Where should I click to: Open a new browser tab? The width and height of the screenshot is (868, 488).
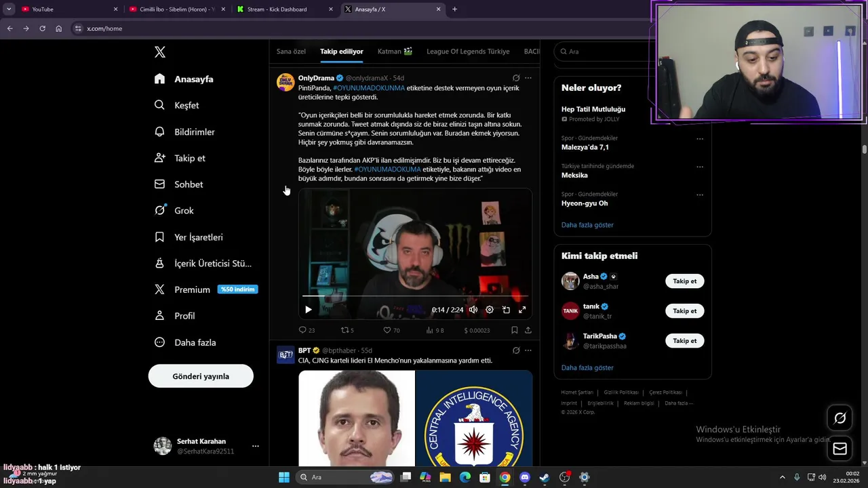pyautogui.click(x=454, y=9)
